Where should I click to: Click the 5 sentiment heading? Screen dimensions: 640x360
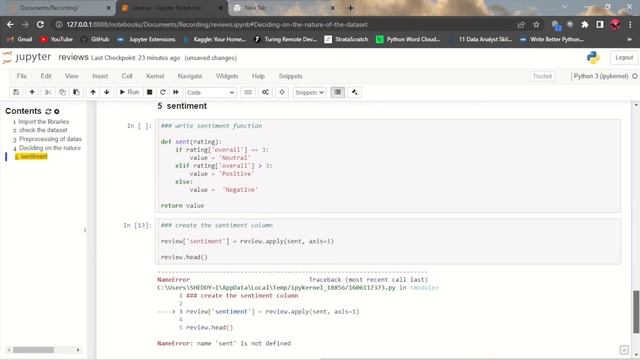point(182,106)
